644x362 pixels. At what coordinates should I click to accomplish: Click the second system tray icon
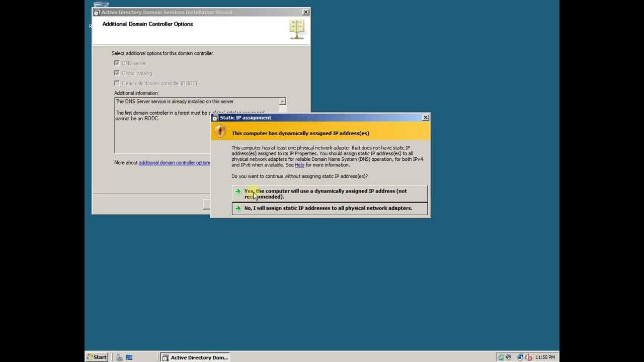coord(509,357)
